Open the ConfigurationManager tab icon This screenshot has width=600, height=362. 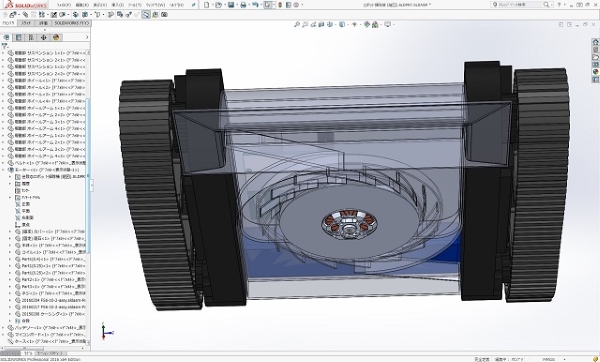(x=31, y=37)
